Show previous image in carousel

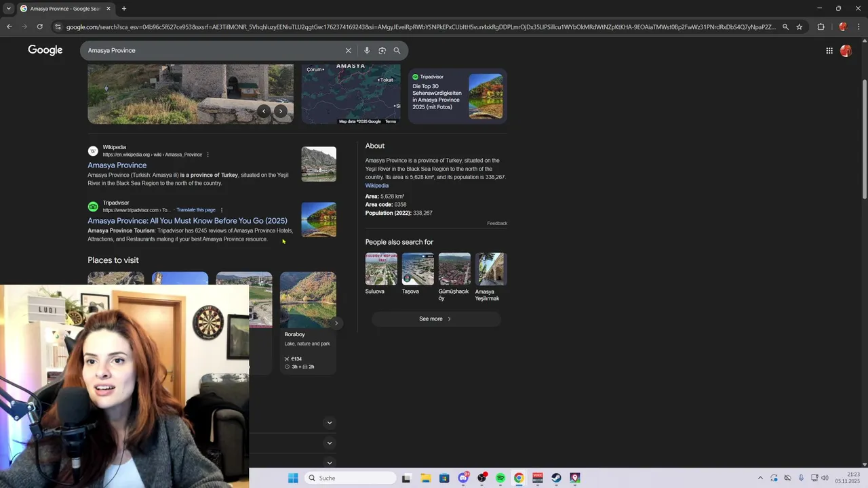tap(264, 111)
